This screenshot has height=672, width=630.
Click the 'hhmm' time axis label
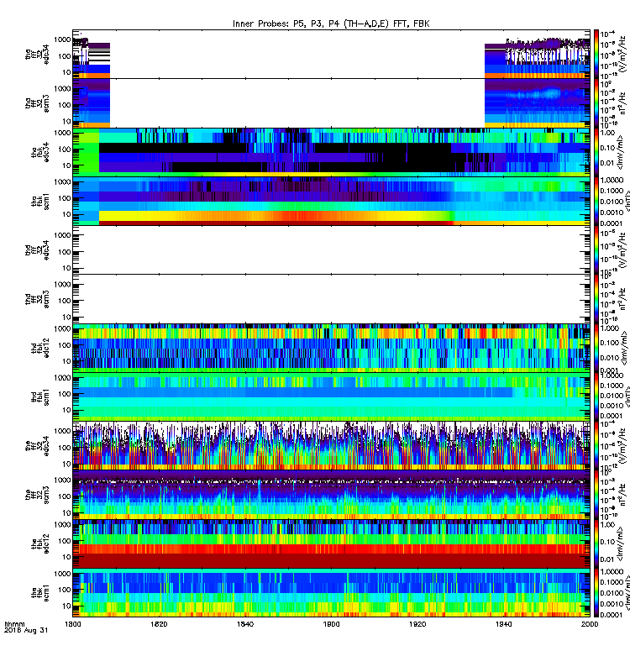[14, 624]
